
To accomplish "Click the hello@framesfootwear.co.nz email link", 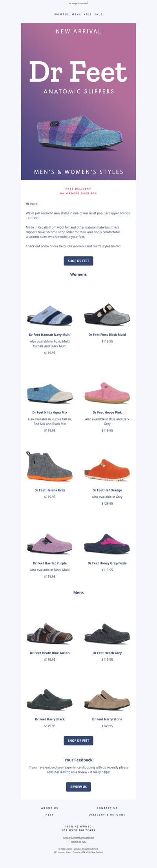I will point(78,838).
